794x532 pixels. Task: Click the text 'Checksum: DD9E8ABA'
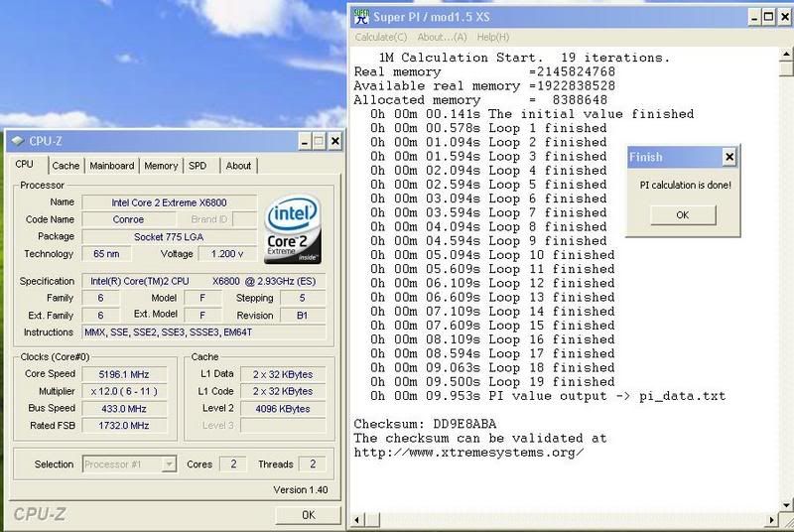point(425,424)
